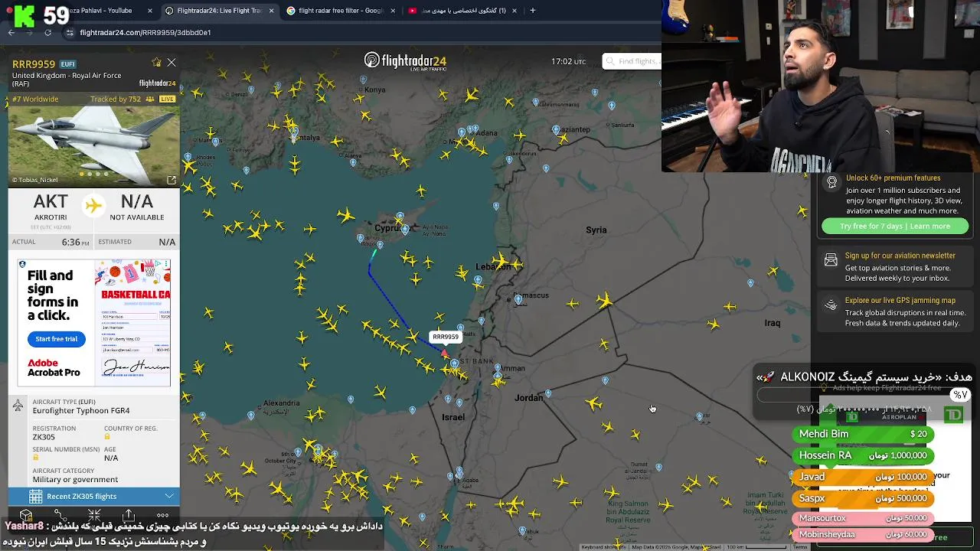The width and height of the screenshot is (980, 551).
Task: Click the Iraq label on the map
Action: point(773,323)
